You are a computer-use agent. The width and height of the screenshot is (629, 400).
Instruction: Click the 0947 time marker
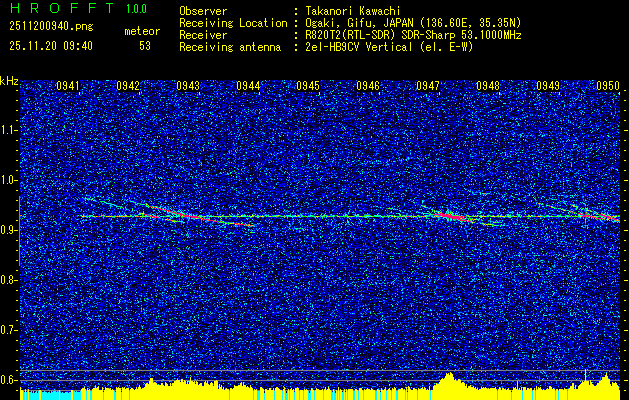[x=428, y=86]
